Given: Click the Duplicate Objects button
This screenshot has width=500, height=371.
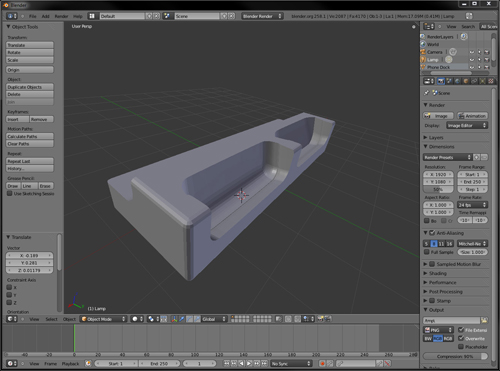Looking at the screenshot, I should [30, 87].
